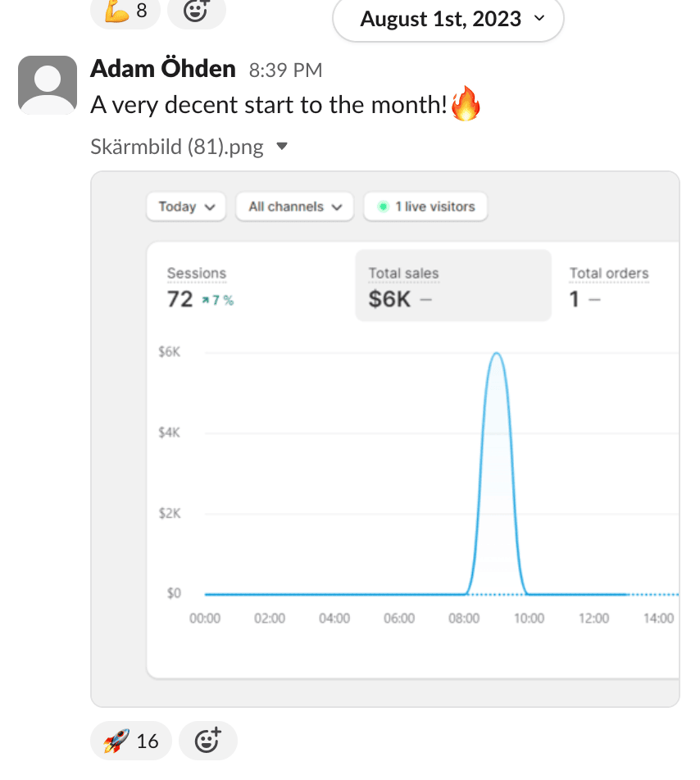Screen dimensions: 700x780
Task: Open the Today date range dropdown
Action: click(186, 207)
